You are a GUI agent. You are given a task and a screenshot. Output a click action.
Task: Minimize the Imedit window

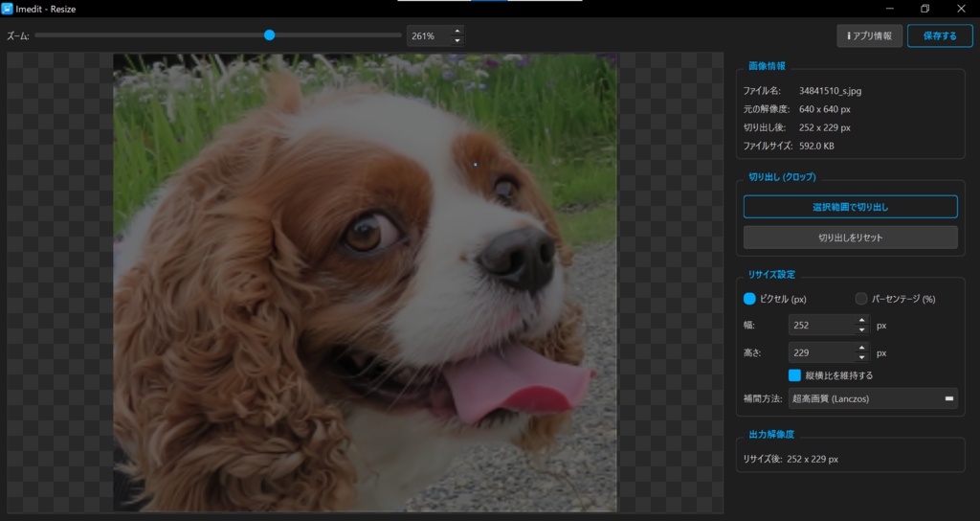pos(889,9)
